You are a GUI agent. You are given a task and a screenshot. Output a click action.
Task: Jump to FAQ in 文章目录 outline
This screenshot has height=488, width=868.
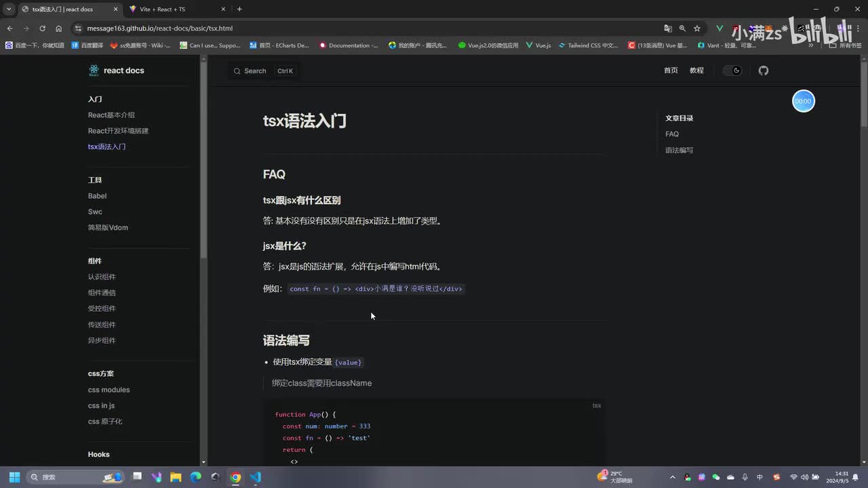(672, 134)
